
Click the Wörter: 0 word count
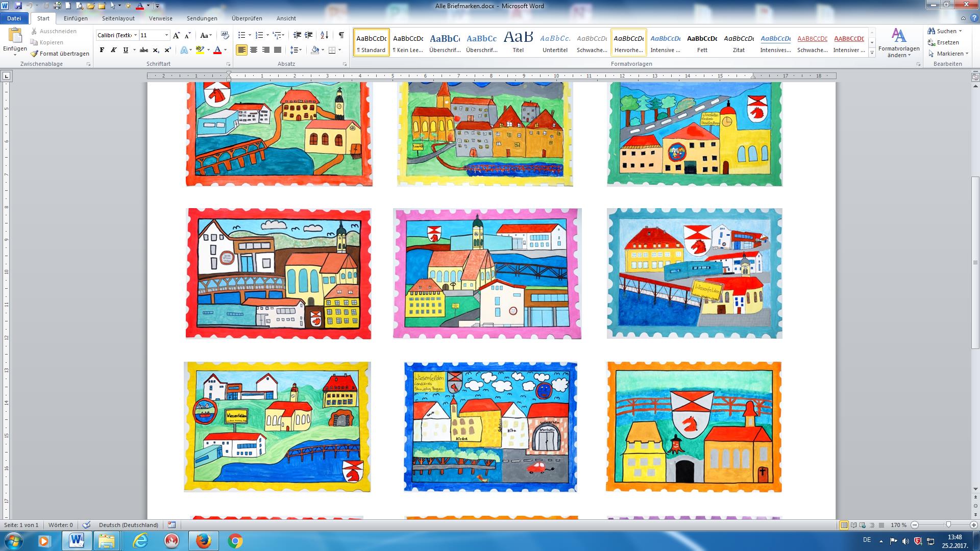coord(61,525)
